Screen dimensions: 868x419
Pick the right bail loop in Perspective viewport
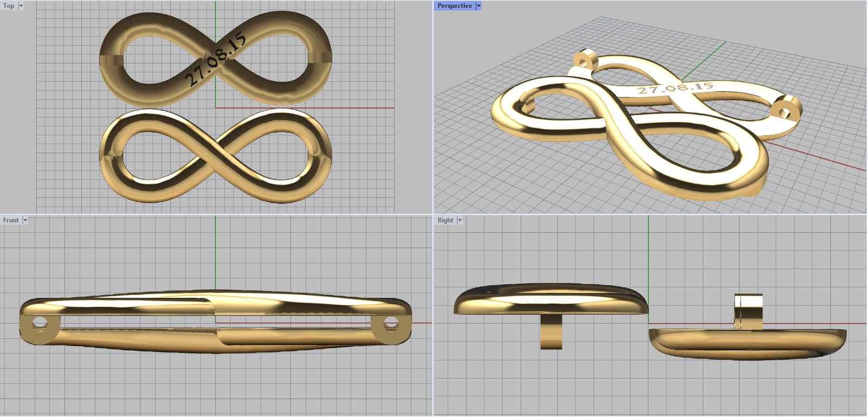point(786,108)
